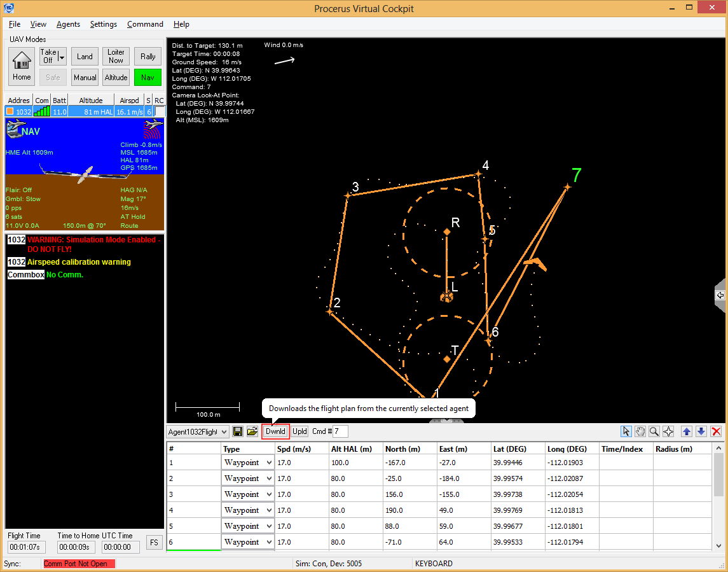This screenshot has height=572, width=728.
Task: Click the attitude indicator NAV display
Action: [85, 174]
